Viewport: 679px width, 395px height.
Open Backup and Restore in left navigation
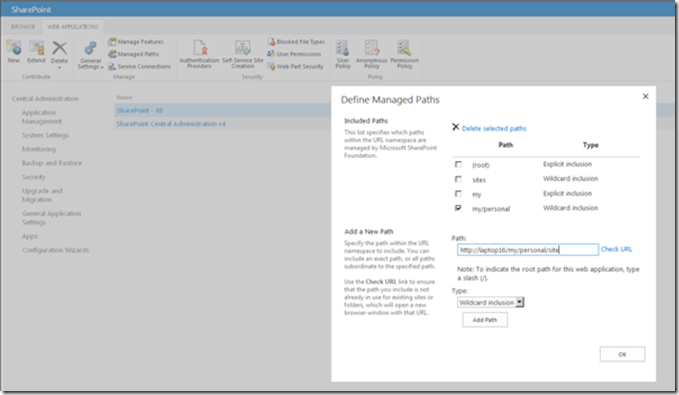point(52,163)
